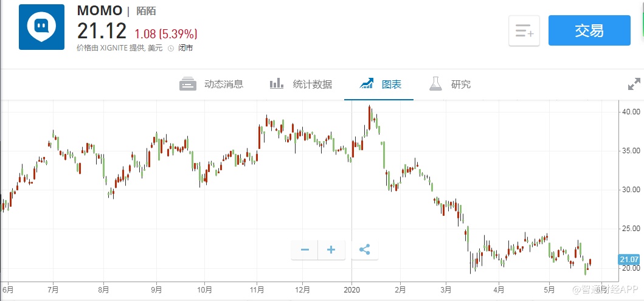644x301 pixels.
Task: Click the bar chart statistics icon
Action: tap(277, 84)
